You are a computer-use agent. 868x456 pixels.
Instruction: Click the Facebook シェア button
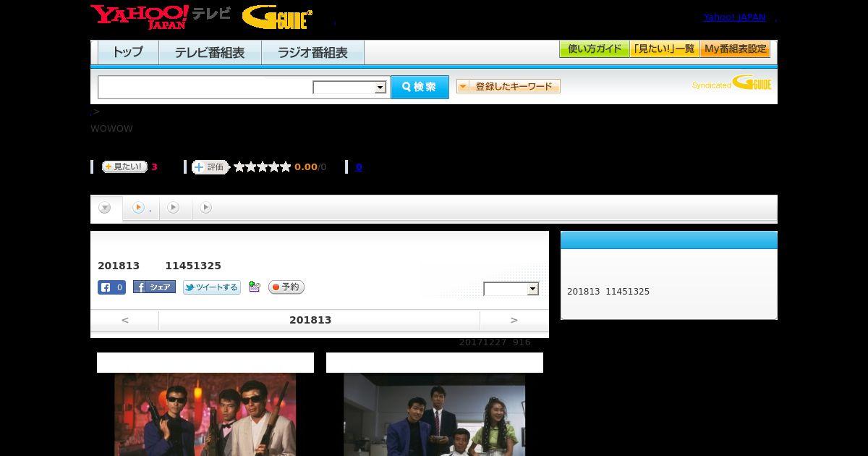point(154,287)
